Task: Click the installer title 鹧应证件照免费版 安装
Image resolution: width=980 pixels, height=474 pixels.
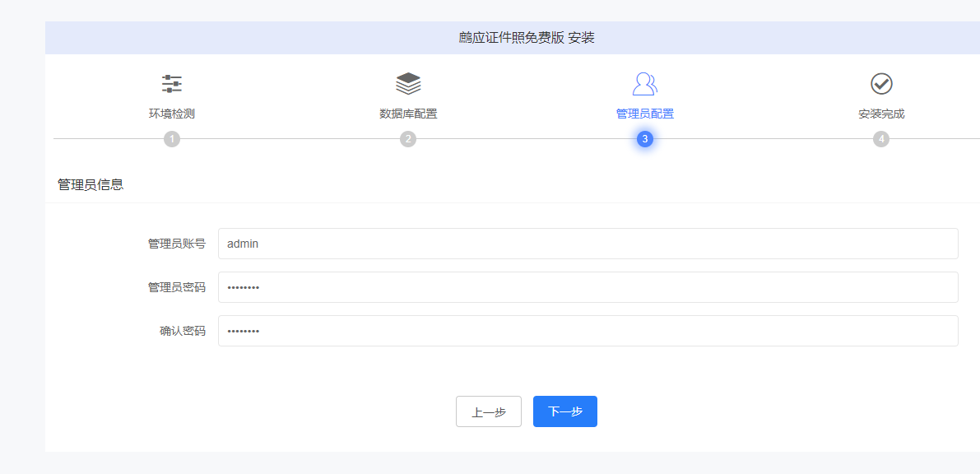Action: point(527,38)
